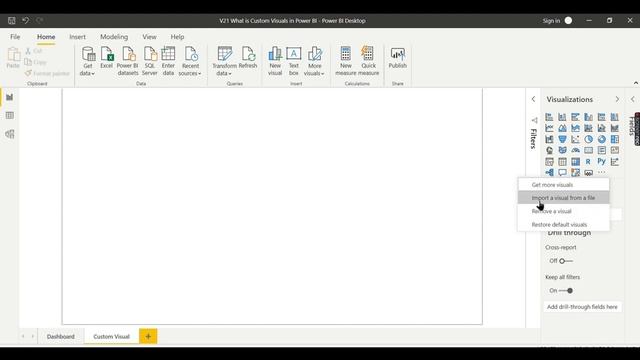This screenshot has height=360, width=640.
Task: Open the File menu
Action: pyautogui.click(x=15, y=37)
